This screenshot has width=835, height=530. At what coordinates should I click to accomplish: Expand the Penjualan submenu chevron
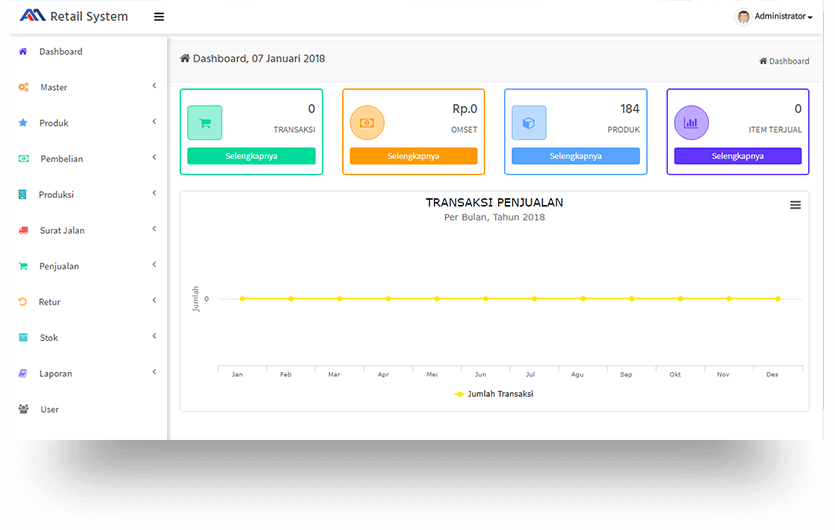pyautogui.click(x=154, y=264)
